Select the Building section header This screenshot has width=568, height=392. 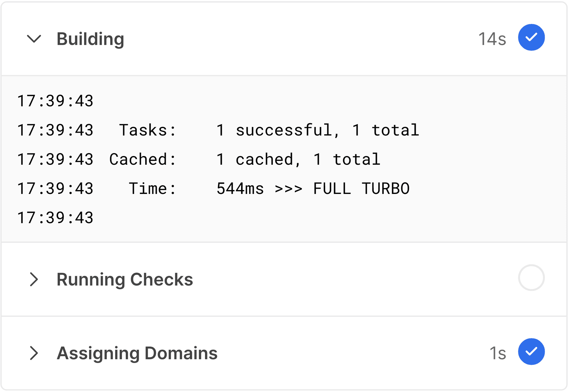click(x=90, y=38)
